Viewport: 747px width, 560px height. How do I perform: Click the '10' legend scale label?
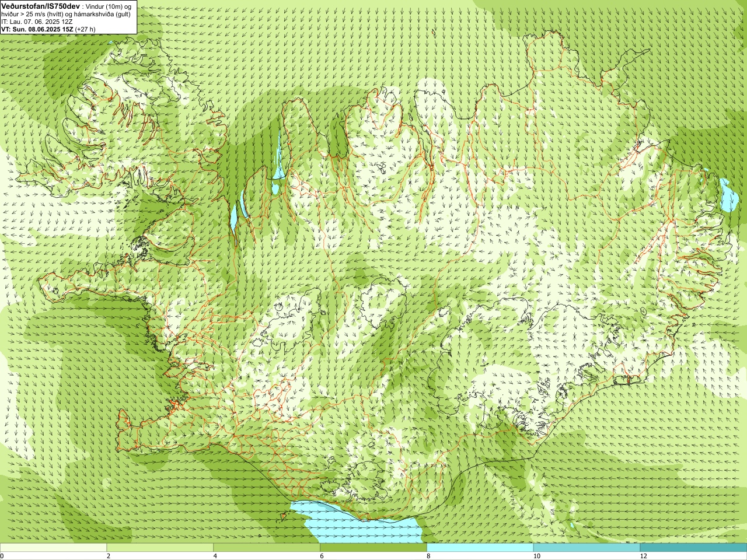[x=536, y=556]
